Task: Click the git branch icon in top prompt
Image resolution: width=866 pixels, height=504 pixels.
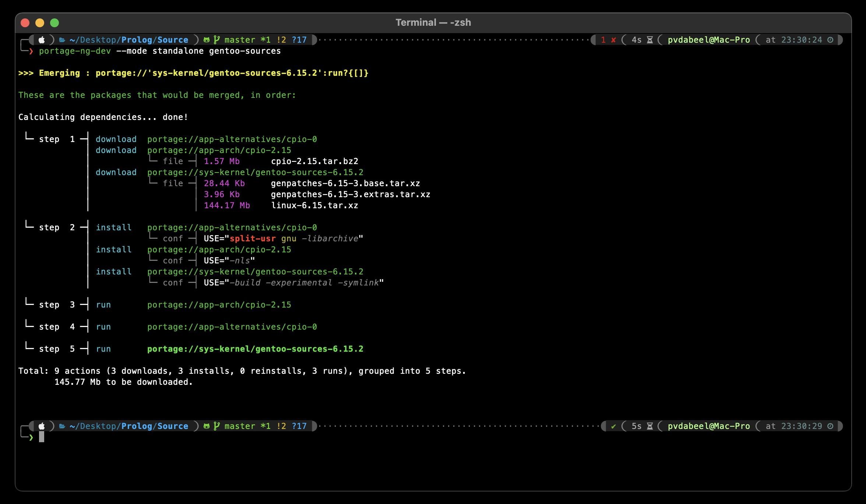Action: pyautogui.click(x=216, y=40)
